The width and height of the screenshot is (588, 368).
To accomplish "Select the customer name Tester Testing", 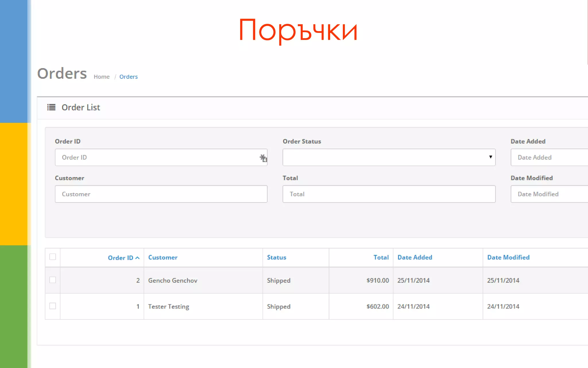I will (169, 306).
